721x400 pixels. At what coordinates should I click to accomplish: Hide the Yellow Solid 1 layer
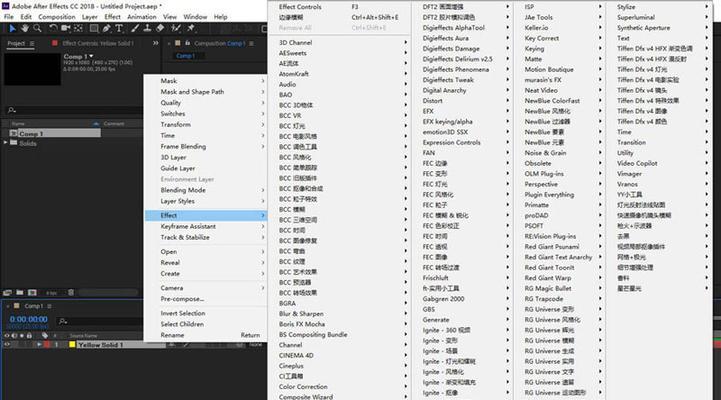tap(6, 344)
